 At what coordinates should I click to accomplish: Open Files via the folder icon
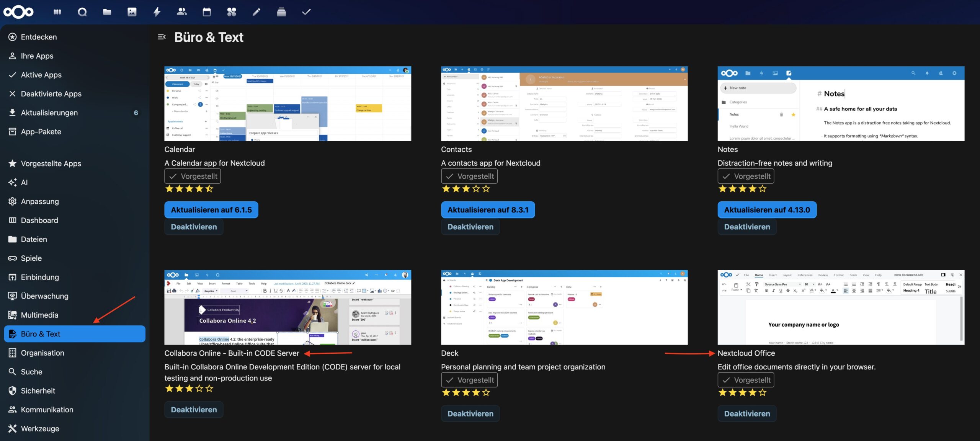coord(107,12)
